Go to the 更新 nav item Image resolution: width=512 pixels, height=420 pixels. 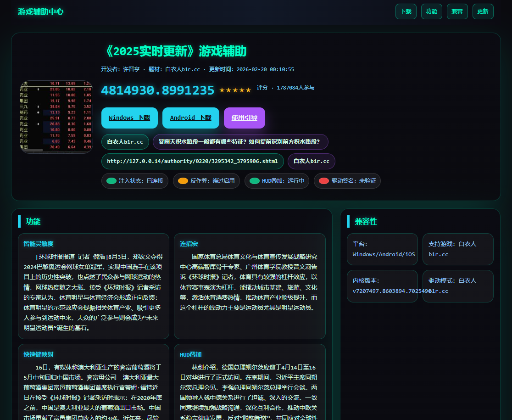(x=483, y=11)
